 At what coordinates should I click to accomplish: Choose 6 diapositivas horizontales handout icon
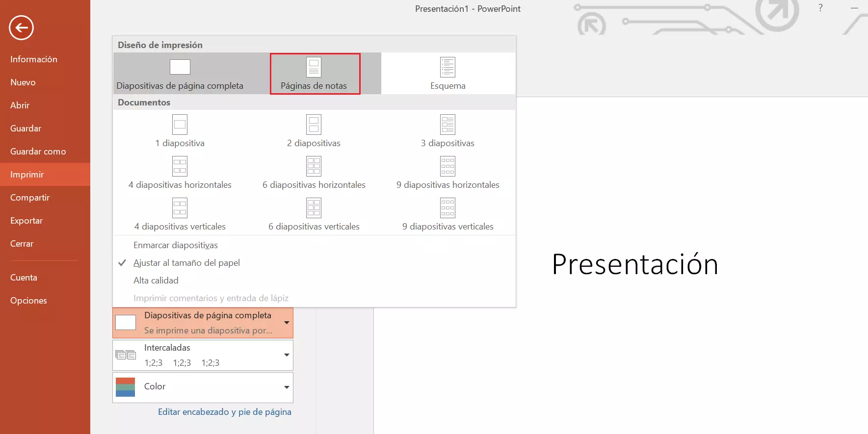(314, 167)
